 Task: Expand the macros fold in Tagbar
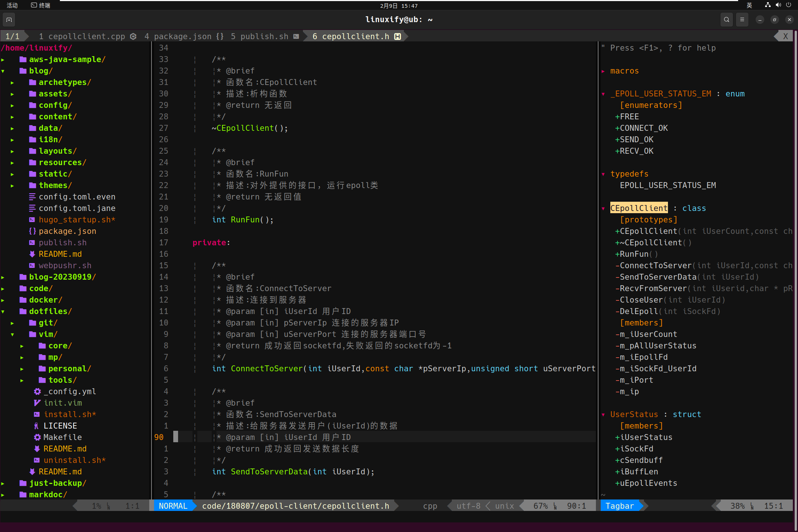coord(603,71)
